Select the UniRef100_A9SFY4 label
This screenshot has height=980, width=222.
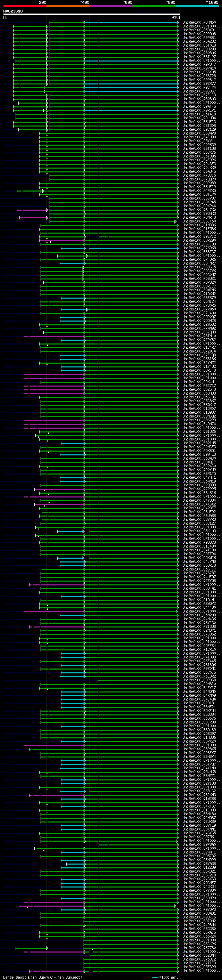tap(199, 88)
